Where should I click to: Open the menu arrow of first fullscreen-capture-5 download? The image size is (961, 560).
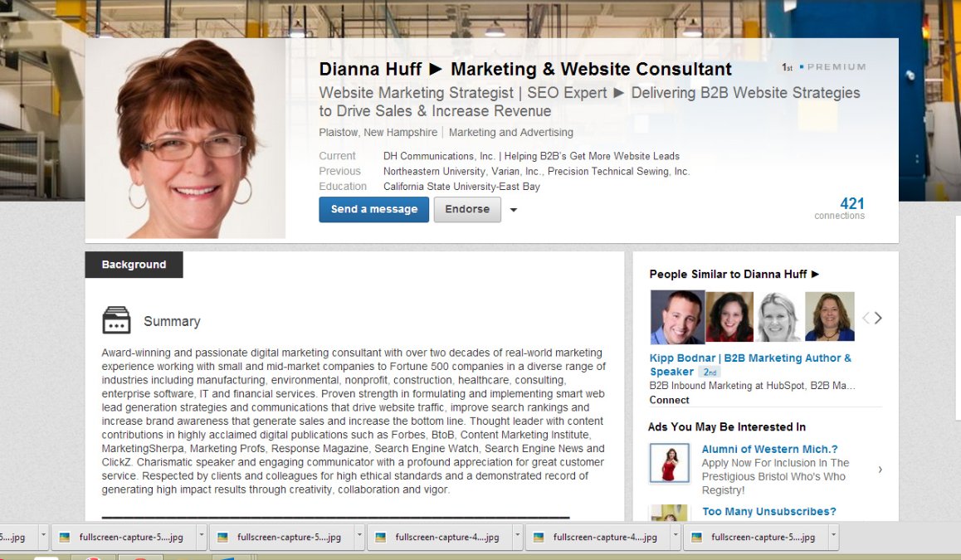click(x=201, y=535)
